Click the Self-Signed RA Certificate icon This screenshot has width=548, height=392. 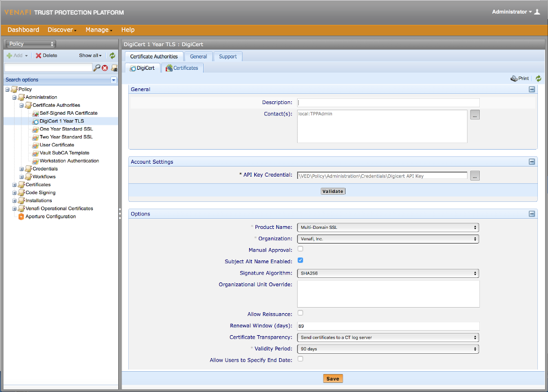pyautogui.click(x=35, y=113)
